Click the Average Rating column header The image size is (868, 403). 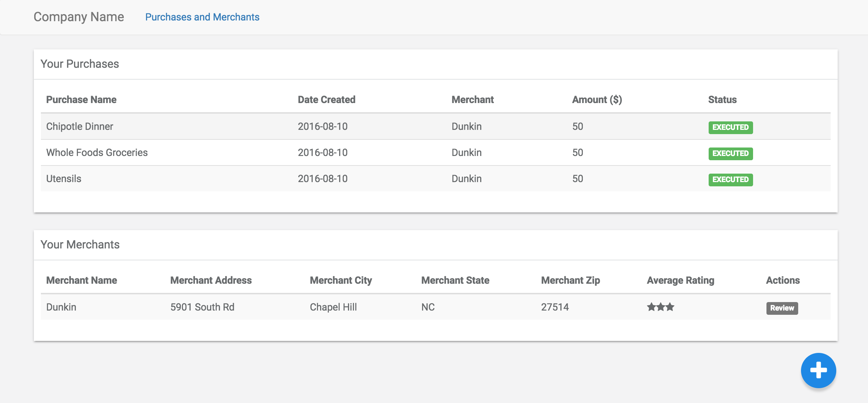[680, 280]
